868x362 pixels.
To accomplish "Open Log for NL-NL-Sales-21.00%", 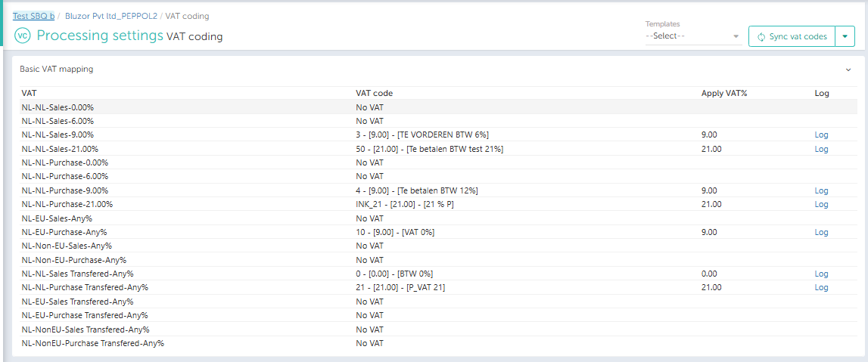I will tap(821, 149).
